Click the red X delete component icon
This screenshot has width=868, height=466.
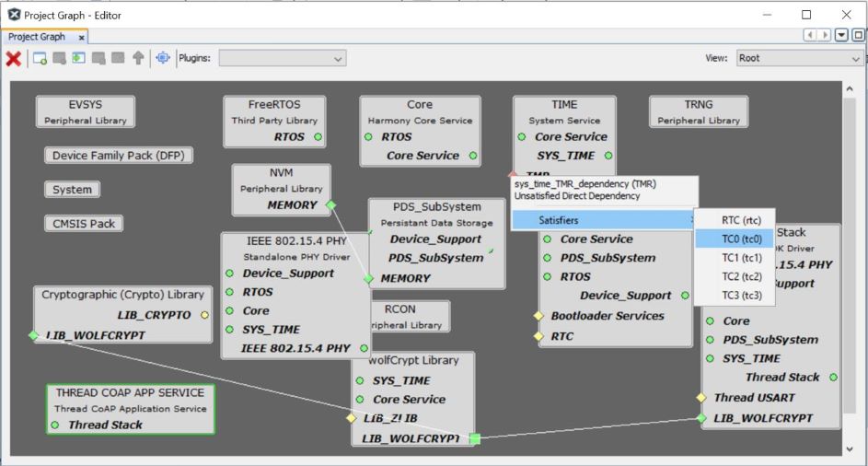[x=13, y=58]
